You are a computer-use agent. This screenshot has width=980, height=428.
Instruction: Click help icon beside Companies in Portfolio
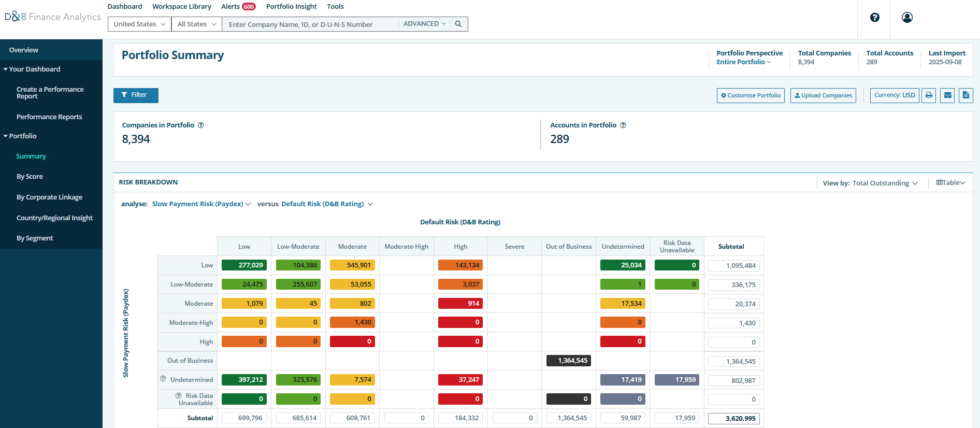point(201,125)
